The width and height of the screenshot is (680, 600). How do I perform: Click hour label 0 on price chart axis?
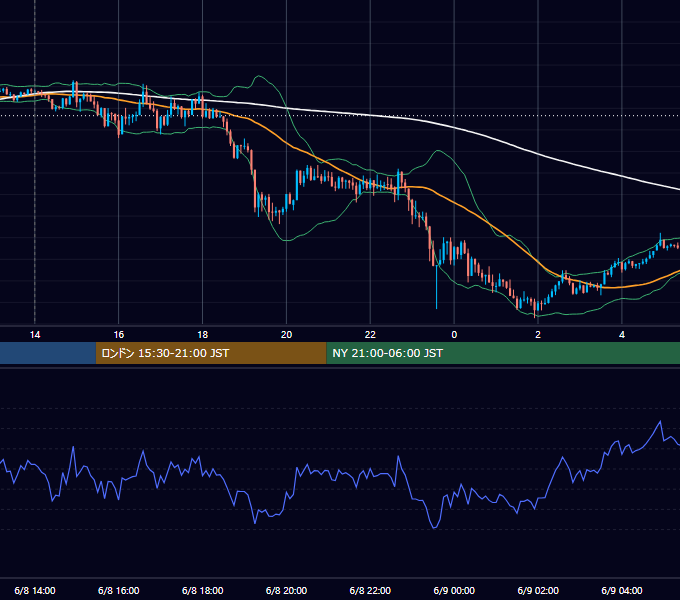click(x=454, y=335)
